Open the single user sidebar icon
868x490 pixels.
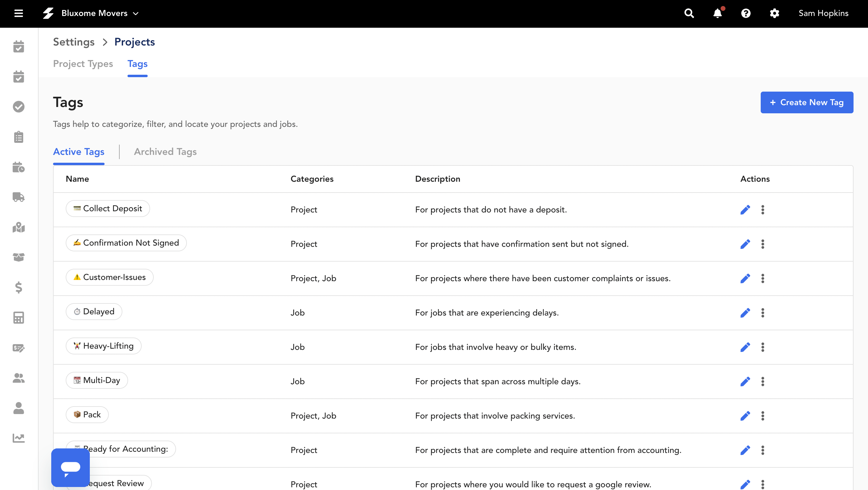[x=18, y=408]
